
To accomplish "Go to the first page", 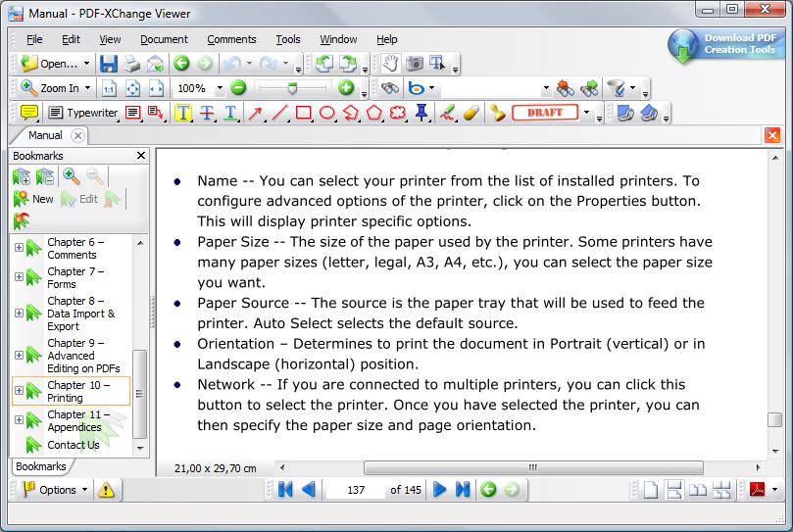I will click(285, 490).
